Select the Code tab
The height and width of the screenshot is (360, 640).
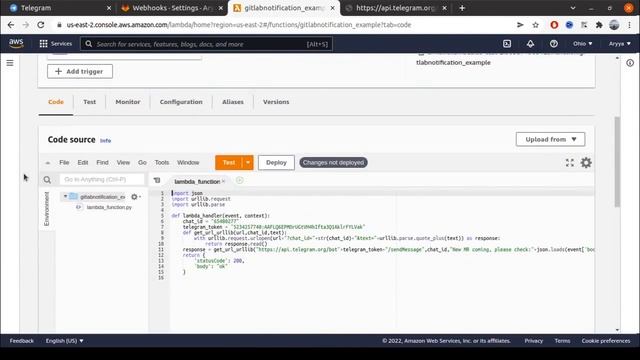pyautogui.click(x=56, y=102)
